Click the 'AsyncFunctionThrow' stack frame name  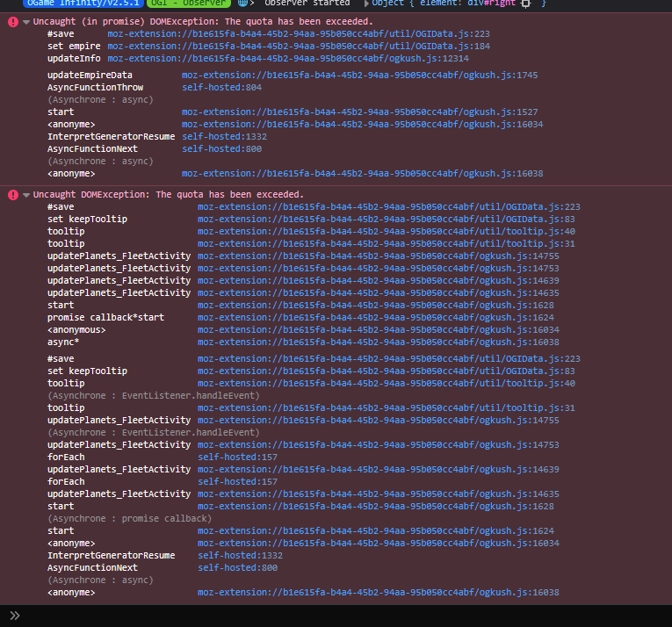(95, 88)
